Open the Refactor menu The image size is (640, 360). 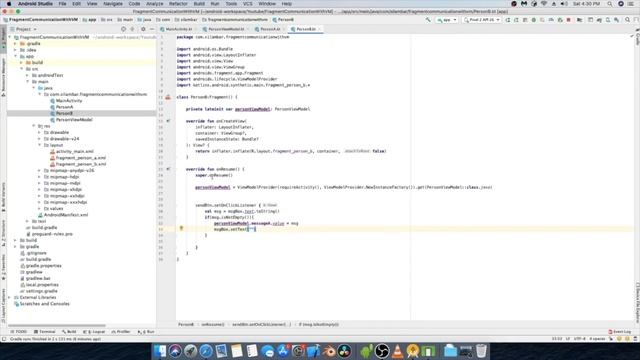(178, 4)
